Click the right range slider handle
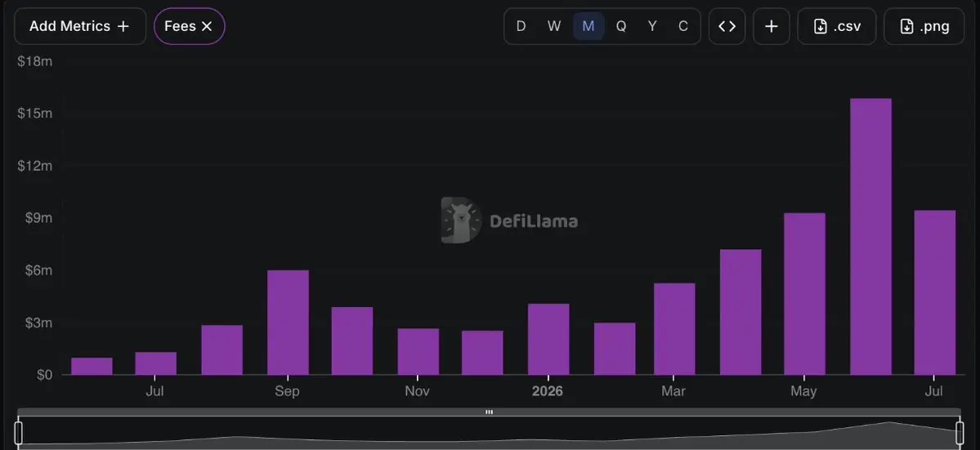Image resolution: width=980 pixels, height=450 pixels. click(960, 433)
